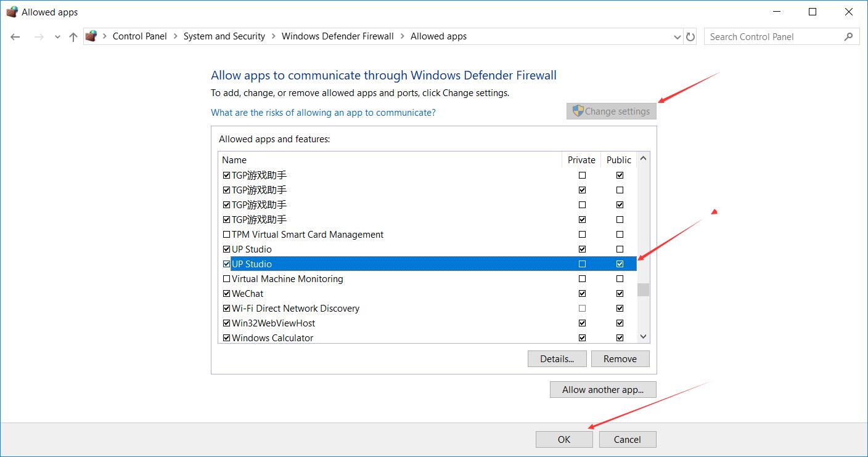
Task: Open Windows Defender Firewall breadcrumb
Action: click(x=338, y=36)
